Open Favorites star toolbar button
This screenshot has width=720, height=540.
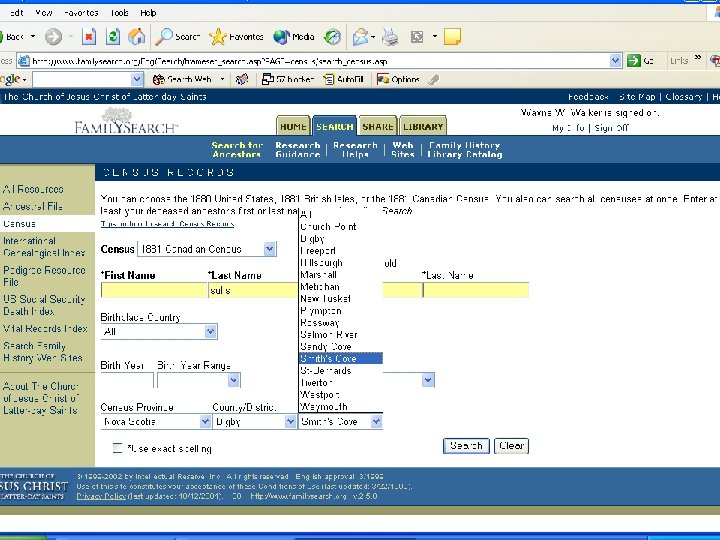coord(236,37)
